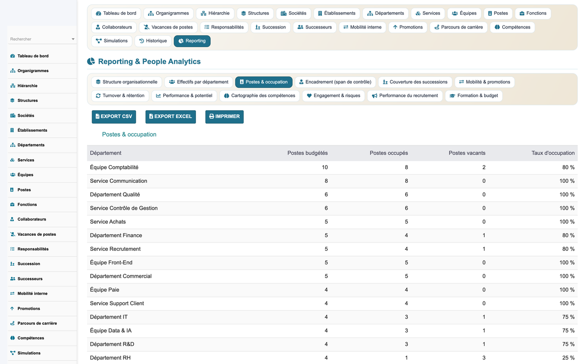Click the Organigrammes icon in sidebar

click(12, 71)
